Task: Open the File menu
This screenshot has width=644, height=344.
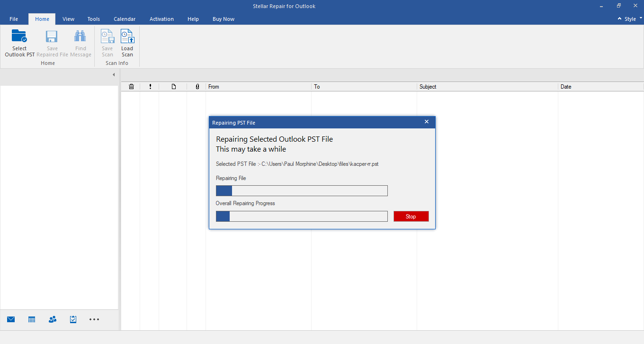Action: (x=14, y=19)
